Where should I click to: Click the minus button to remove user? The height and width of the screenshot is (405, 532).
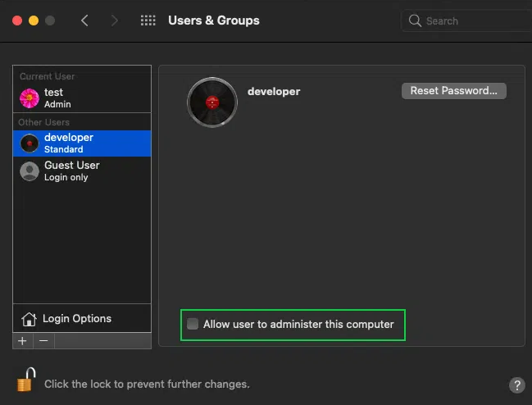(43, 340)
